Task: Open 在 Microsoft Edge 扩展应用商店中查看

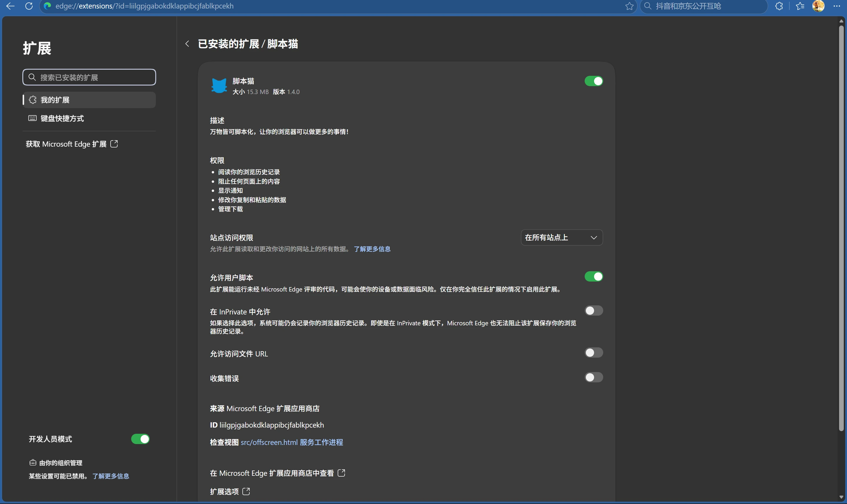Action: (x=278, y=473)
